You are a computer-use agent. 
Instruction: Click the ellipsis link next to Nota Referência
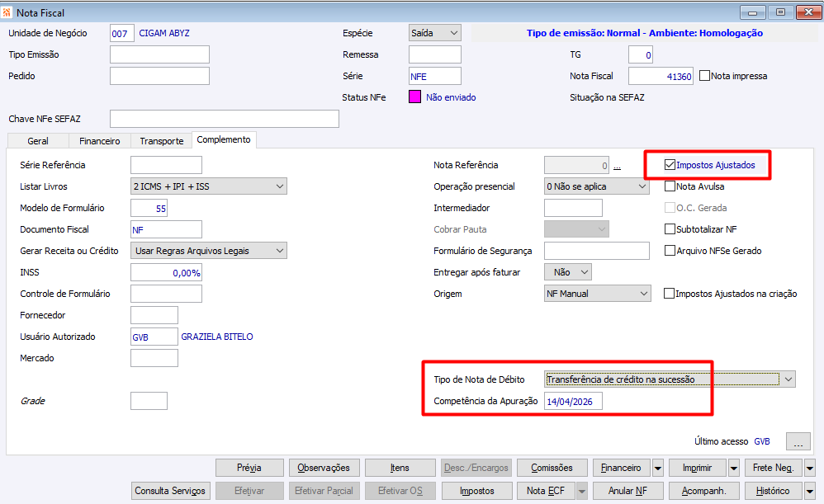[617, 166]
